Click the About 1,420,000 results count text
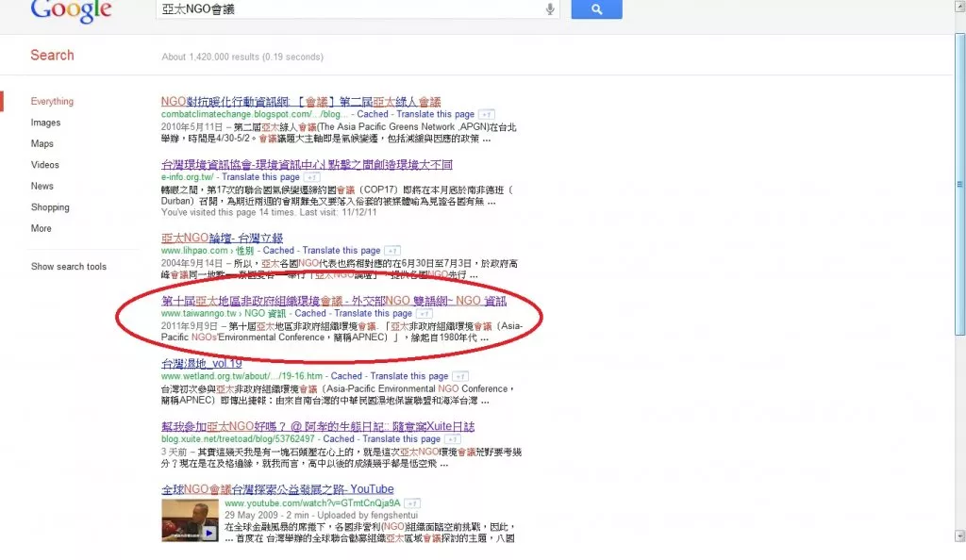Viewport: 966px width, 560px height. point(242,57)
